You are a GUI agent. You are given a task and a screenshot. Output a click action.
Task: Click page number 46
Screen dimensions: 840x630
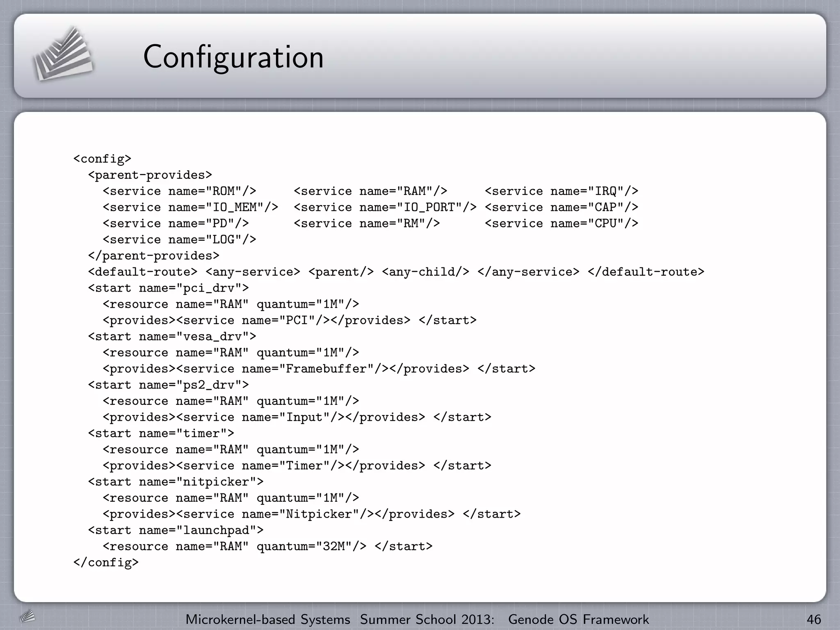click(813, 619)
